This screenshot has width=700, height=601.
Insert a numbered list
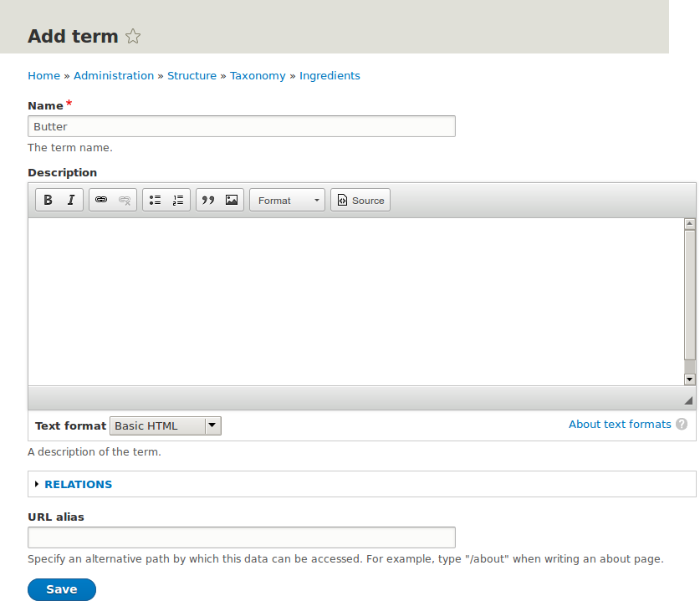pyautogui.click(x=176, y=200)
